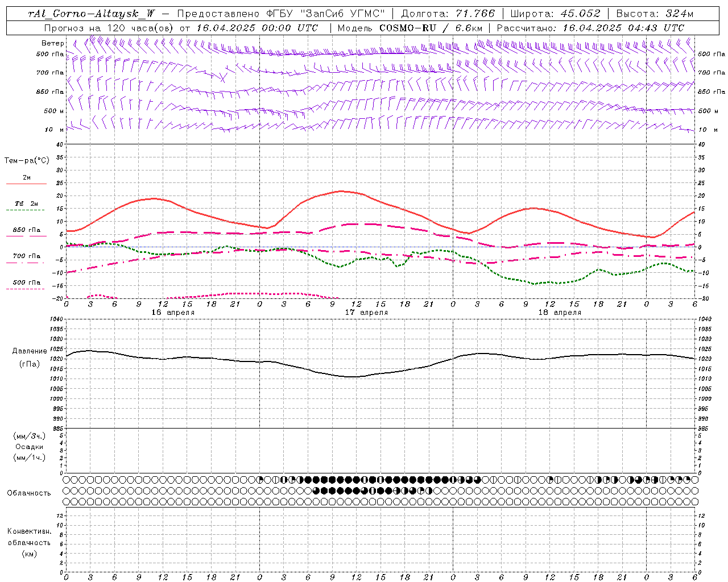Click the Облачность cloudiness label

(x=29, y=493)
